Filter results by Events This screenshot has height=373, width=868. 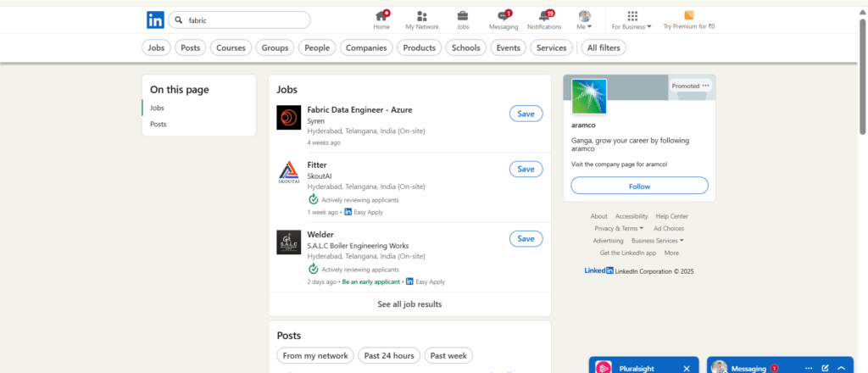[509, 48]
